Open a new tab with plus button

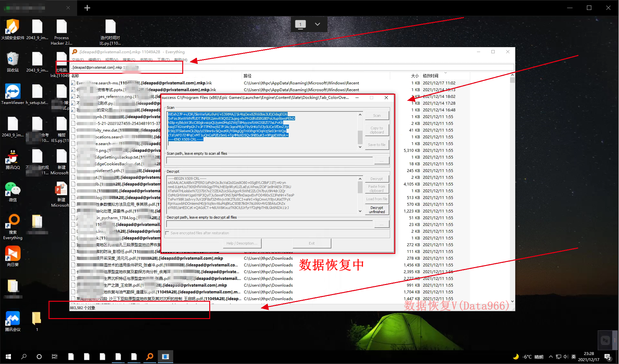point(87,8)
